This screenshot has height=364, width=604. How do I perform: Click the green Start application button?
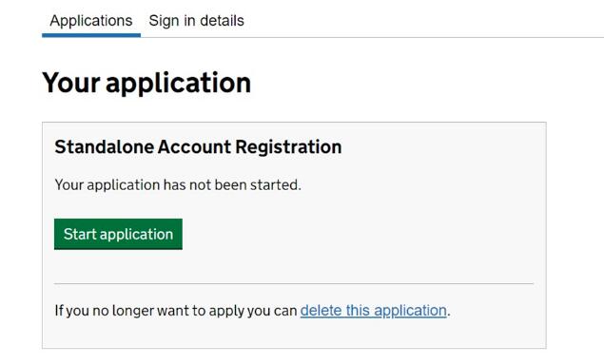coord(118,234)
